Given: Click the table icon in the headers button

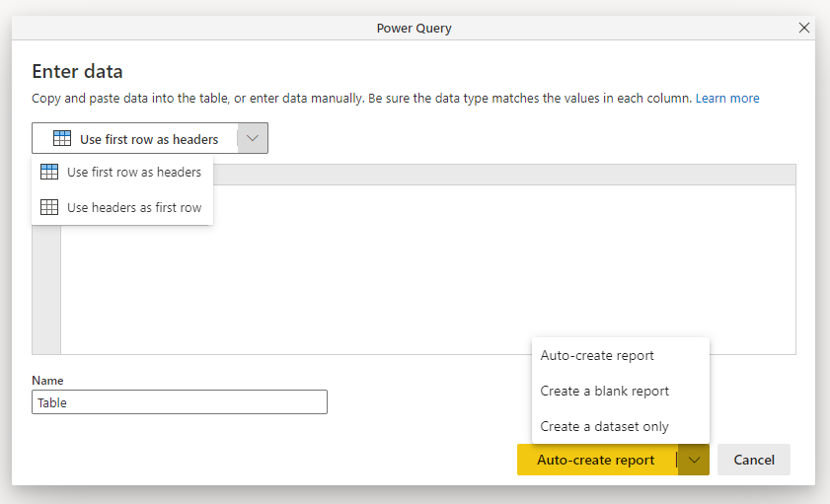Looking at the screenshot, I should click(x=61, y=139).
